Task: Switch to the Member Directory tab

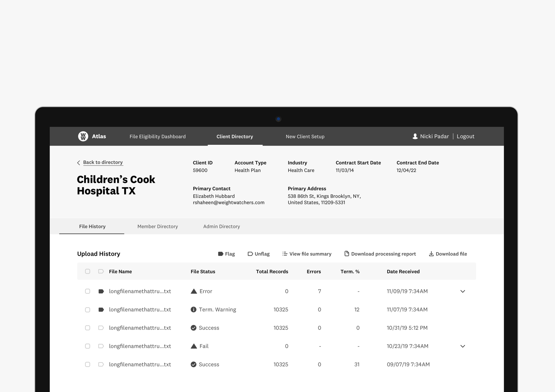Action: click(158, 226)
